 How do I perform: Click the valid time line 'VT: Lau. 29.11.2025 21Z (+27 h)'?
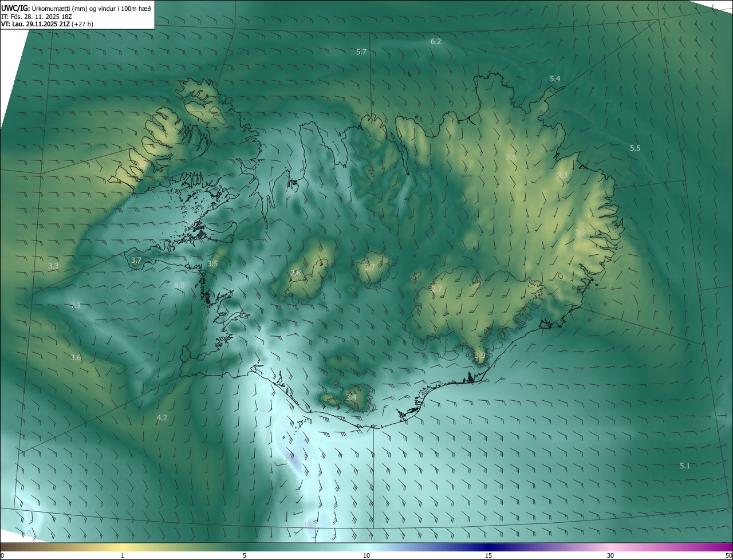tap(47, 24)
